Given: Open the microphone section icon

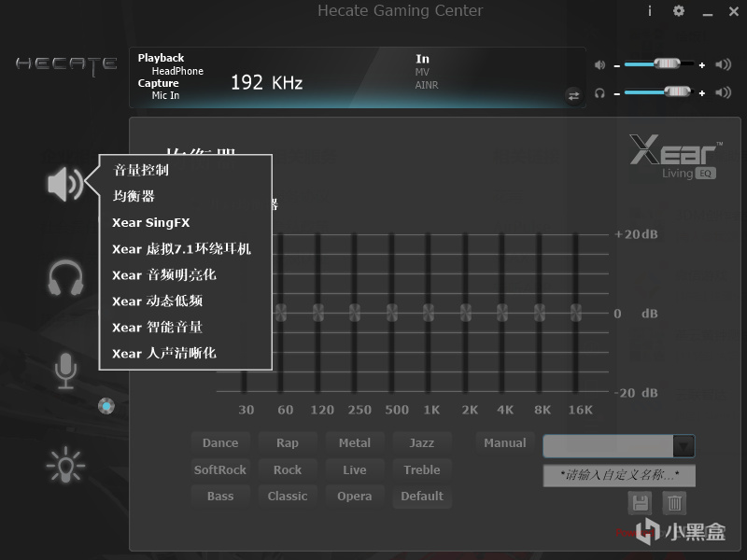Looking at the screenshot, I should coord(65,371).
